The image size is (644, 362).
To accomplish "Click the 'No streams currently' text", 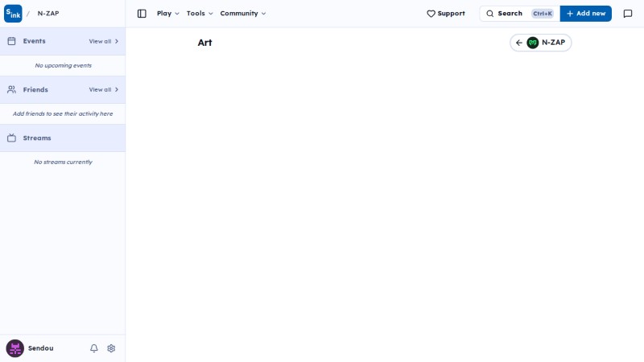I will coord(64,162).
